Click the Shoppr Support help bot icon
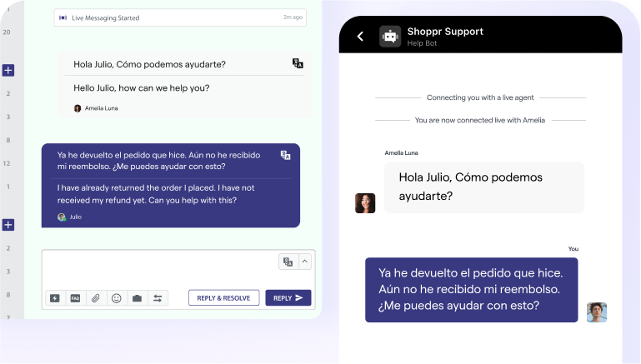This screenshot has width=641, height=364. [x=389, y=36]
